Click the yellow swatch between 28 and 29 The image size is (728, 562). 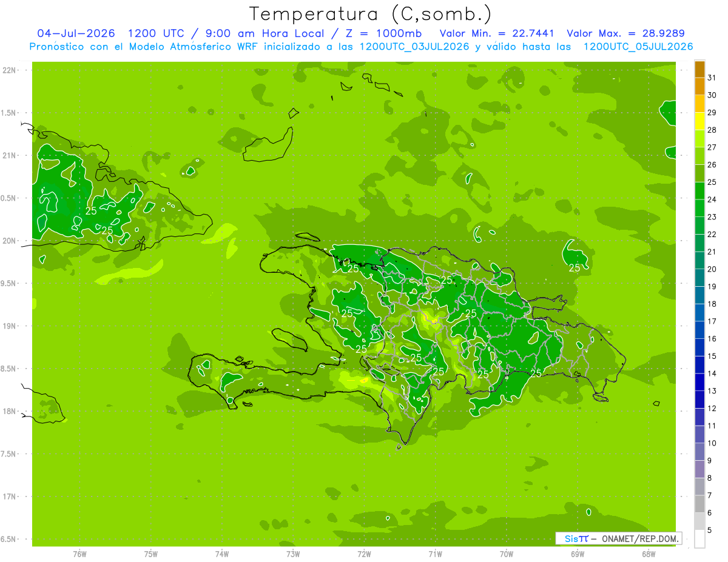tap(700, 122)
